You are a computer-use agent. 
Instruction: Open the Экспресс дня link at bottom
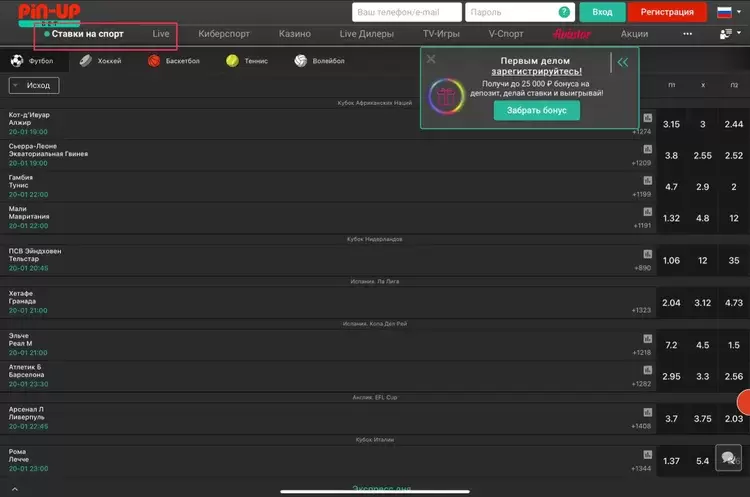[x=381, y=488]
